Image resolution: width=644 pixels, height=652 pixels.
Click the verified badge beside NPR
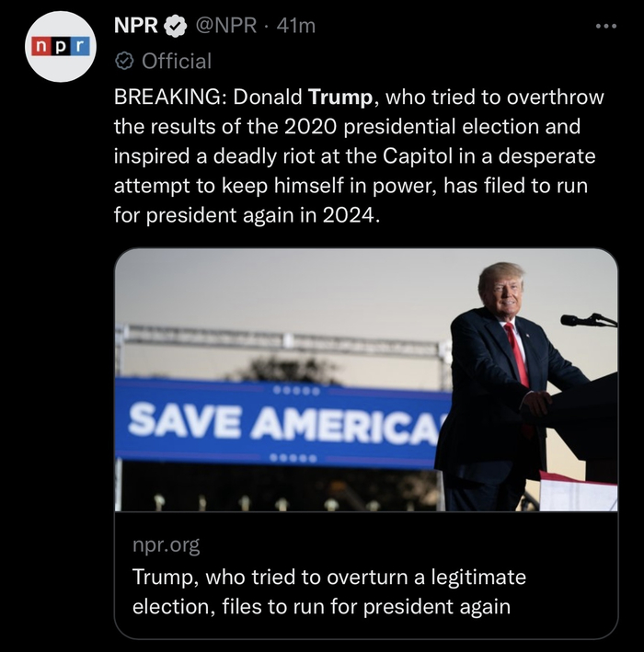(175, 27)
